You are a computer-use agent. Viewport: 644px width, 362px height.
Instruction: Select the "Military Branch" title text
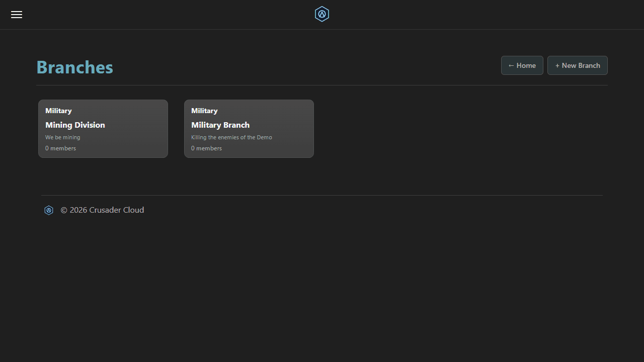click(x=220, y=125)
